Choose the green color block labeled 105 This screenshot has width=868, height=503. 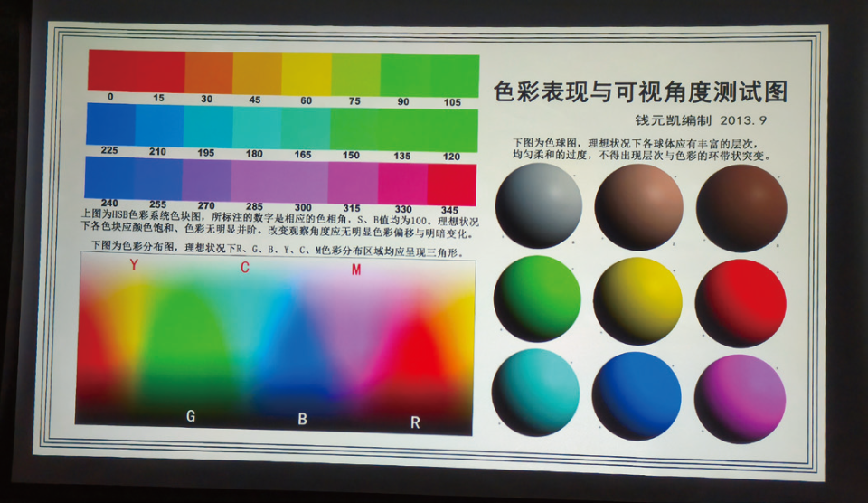click(x=455, y=77)
